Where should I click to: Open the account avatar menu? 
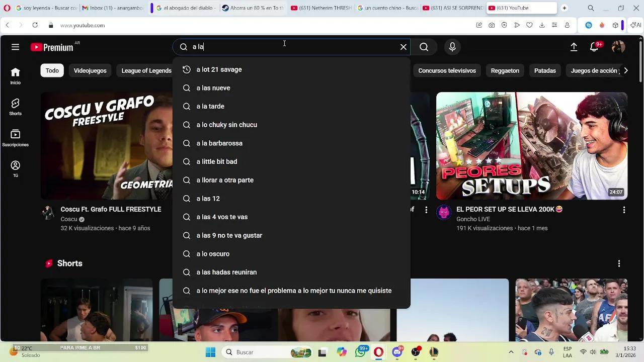tap(618, 47)
